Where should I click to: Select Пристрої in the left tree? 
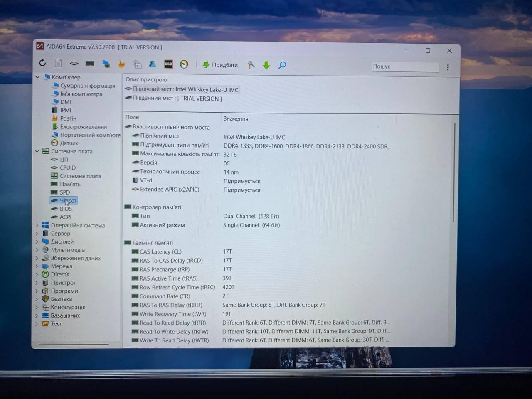(63, 283)
